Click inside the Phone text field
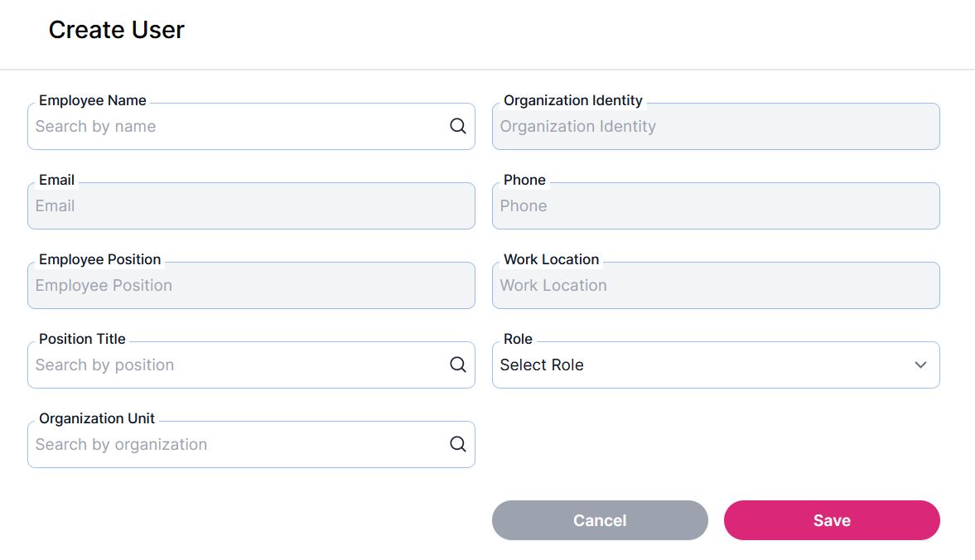975x560 pixels. (716, 206)
